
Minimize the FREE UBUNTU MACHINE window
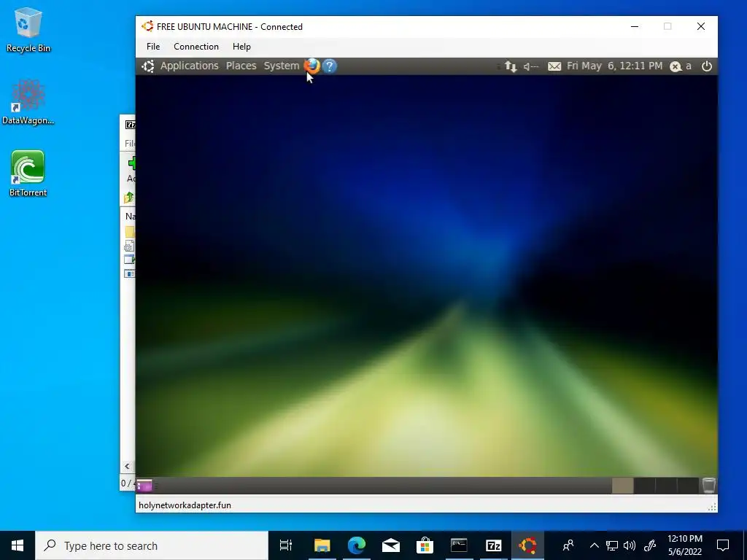pos(635,26)
